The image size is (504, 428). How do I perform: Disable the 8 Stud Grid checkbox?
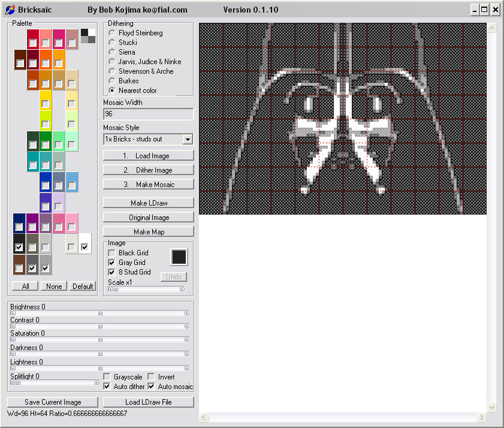coord(111,272)
